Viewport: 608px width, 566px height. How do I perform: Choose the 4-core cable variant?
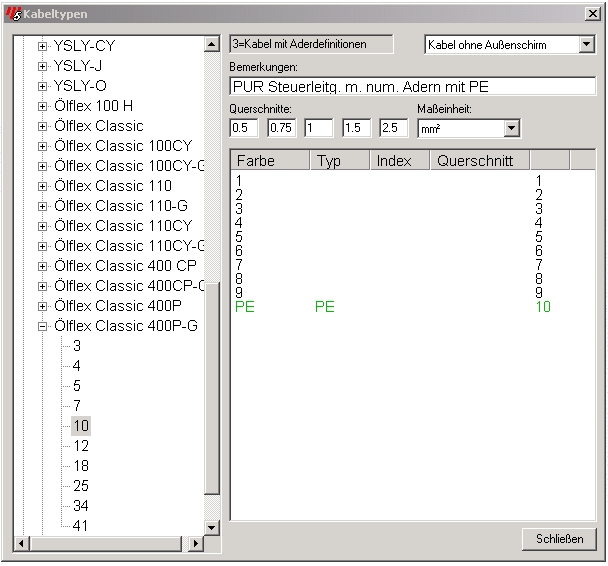click(x=77, y=366)
